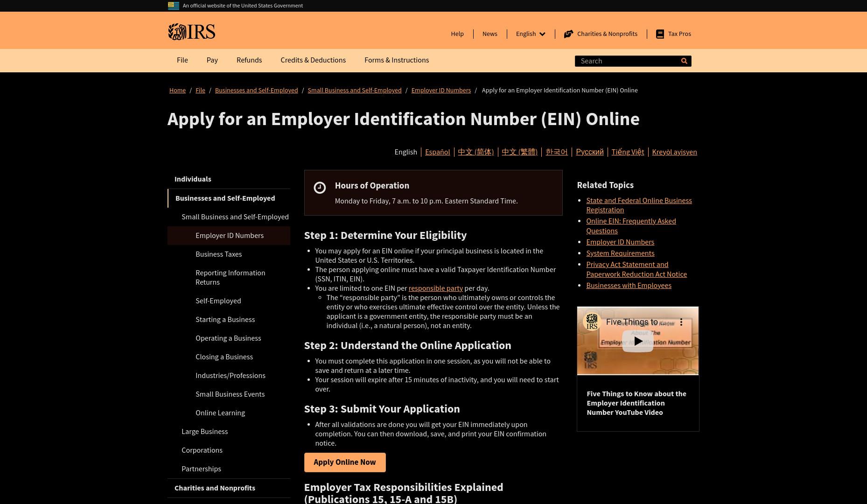Viewport: 867px width, 504px height.
Task: Go to Home breadcrumb
Action: pos(177,91)
